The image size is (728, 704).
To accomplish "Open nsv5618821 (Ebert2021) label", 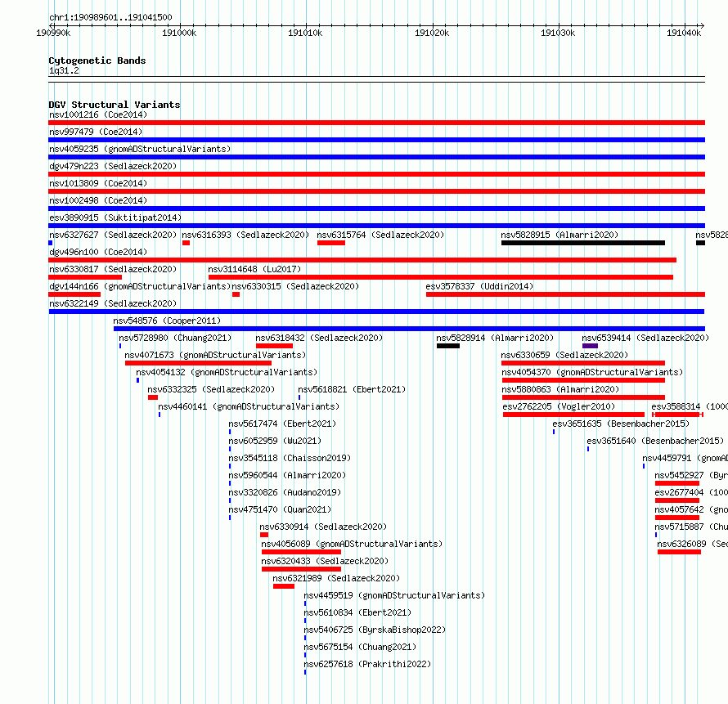I will click(x=352, y=389).
